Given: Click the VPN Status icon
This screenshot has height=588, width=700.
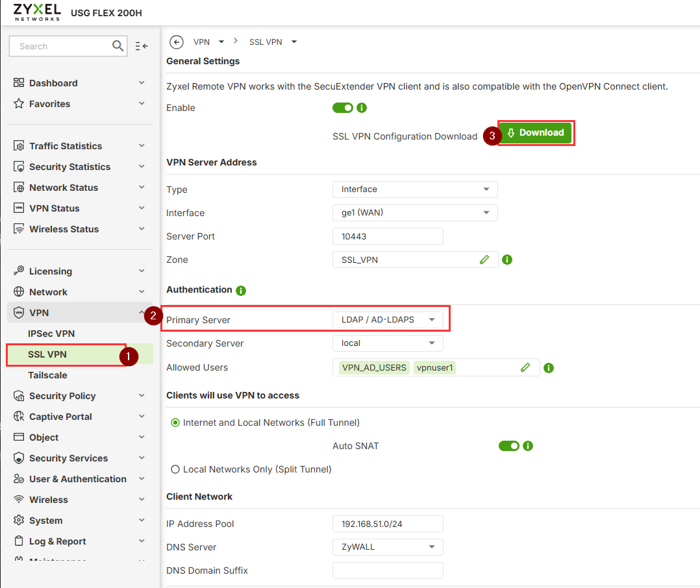Looking at the screenshot, I should (x=19, y=208).
